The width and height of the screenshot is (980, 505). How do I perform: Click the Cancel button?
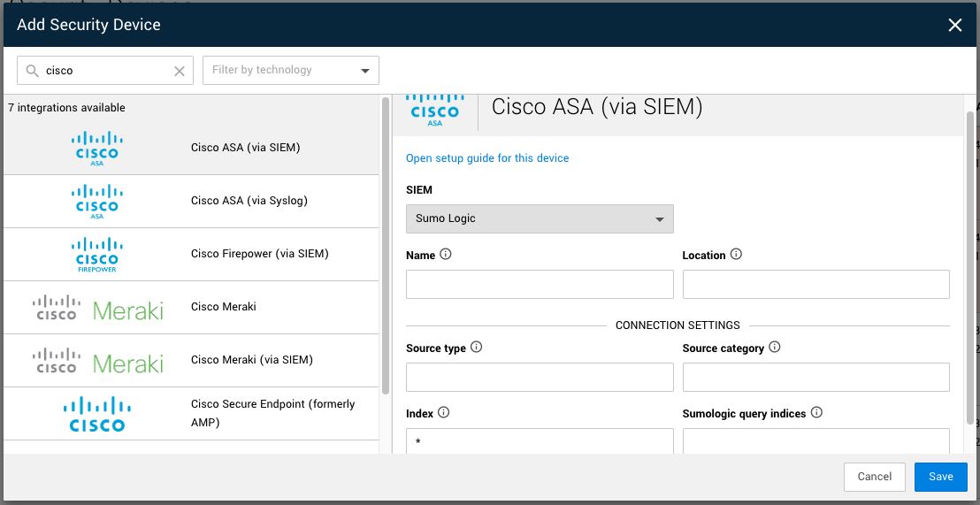click(x=875, y=477)
